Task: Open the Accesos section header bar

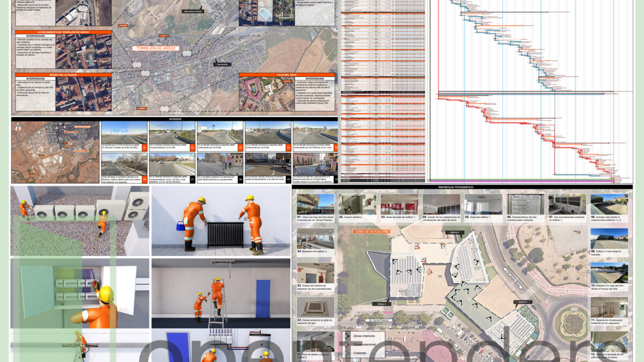Action: (174, 119)
